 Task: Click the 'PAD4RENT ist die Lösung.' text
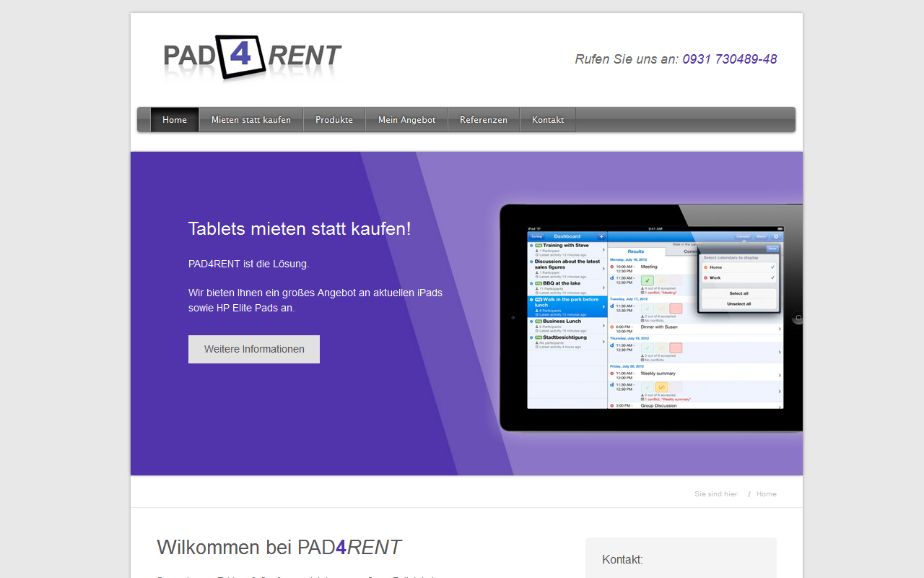[249, 264]
